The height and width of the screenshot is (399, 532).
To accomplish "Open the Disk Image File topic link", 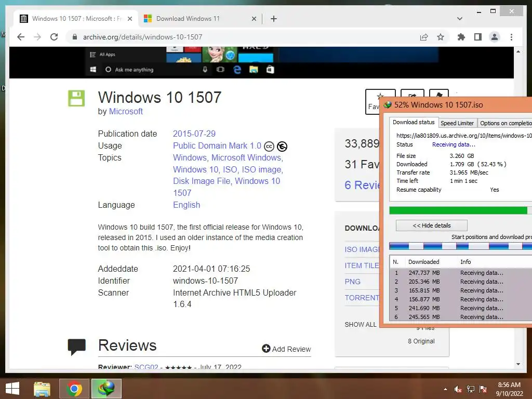I will (202, 181).
